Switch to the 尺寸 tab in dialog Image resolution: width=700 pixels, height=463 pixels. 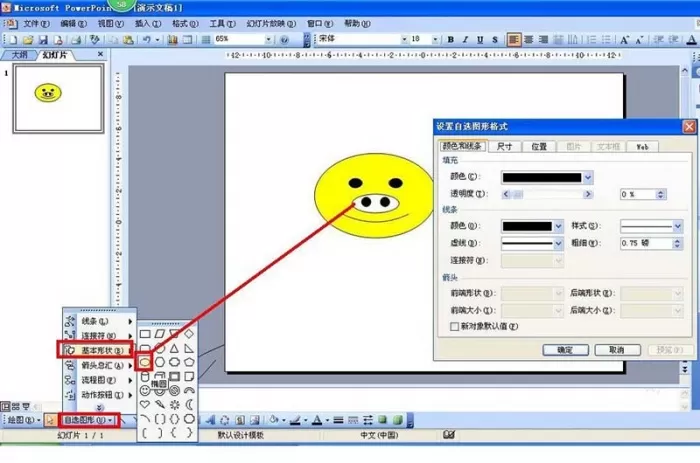click(x=504, y=146)
